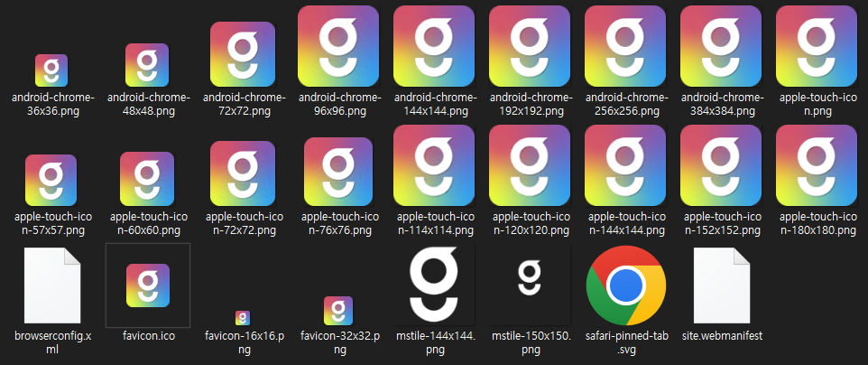Select the apple-touch-icon-120x120.png icon
The height and width of the screenshot is (365, 868).
tap(530, 165)
